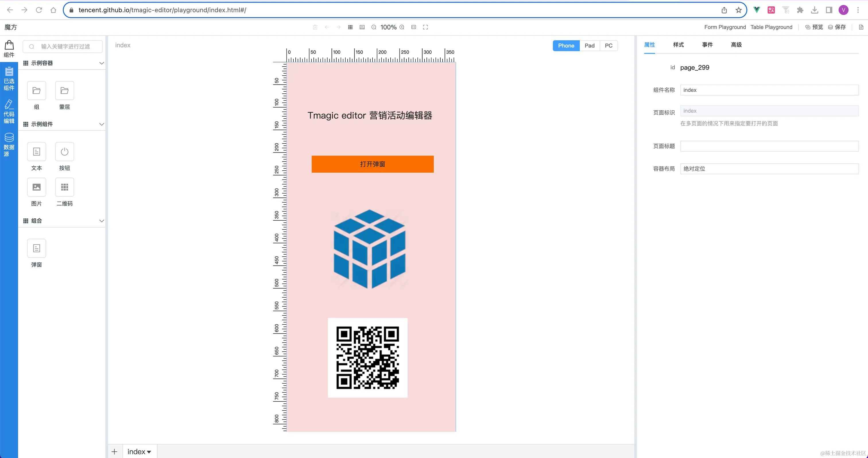Click the browser address bar URL

click(x=162, y=10)
